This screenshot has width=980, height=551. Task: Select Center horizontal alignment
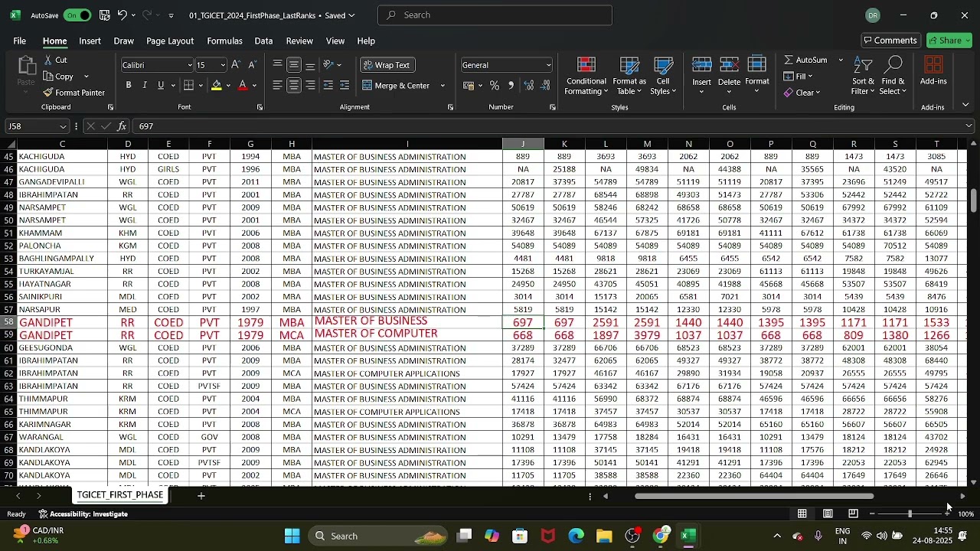294,85
